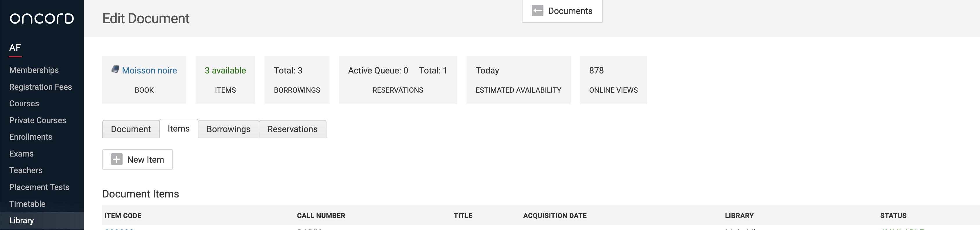Select Teachers from the sidebar
The width and height of the screenshot is (980, 230).
(26, 170)
